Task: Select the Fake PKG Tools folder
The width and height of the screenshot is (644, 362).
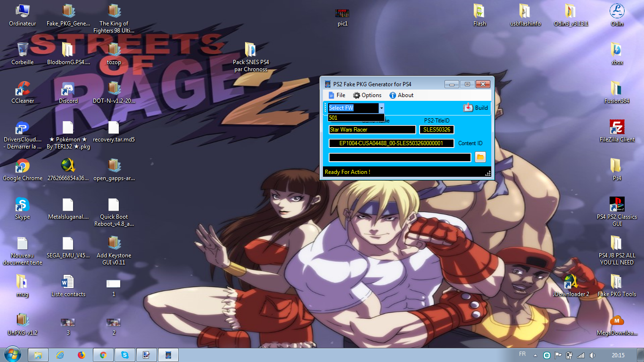Action: coord(617,282)
